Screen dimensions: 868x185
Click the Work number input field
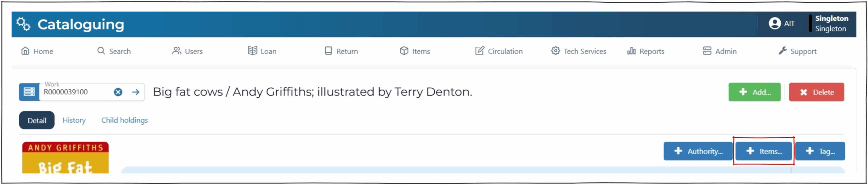click(75, 92)
